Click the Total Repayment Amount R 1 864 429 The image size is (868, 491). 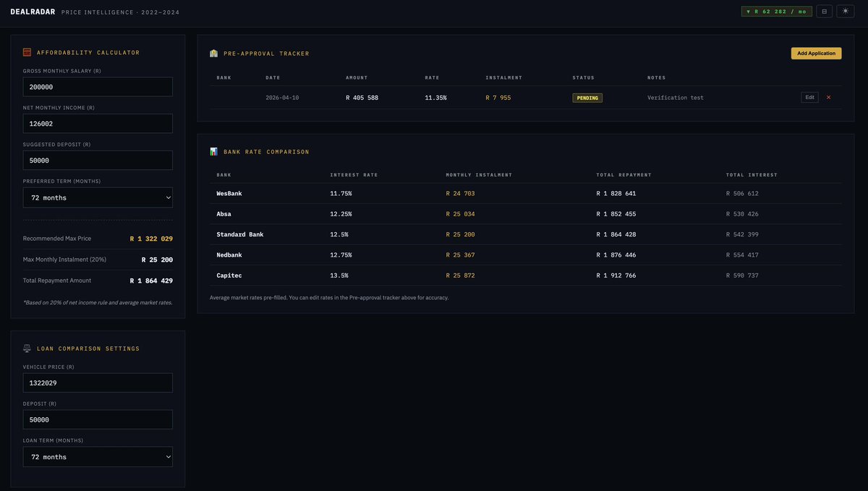[151, 281]
